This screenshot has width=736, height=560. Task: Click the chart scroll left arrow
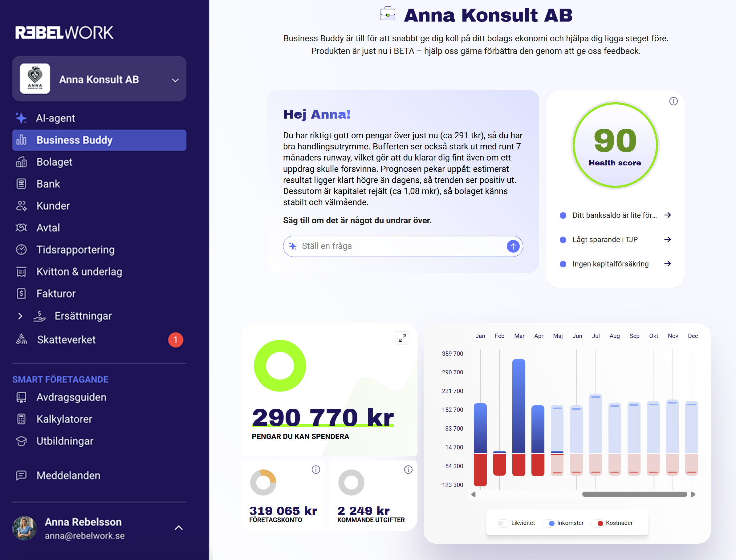point(473,494)
